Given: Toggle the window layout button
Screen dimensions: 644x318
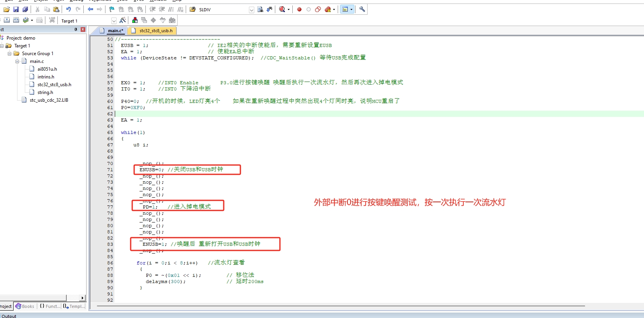Looking at the screenshot, I should [345, 9].
